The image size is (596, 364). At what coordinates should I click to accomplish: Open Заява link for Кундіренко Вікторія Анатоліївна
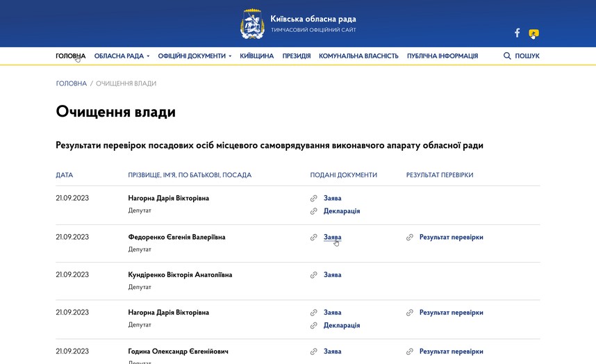click(x=333, y=274)
